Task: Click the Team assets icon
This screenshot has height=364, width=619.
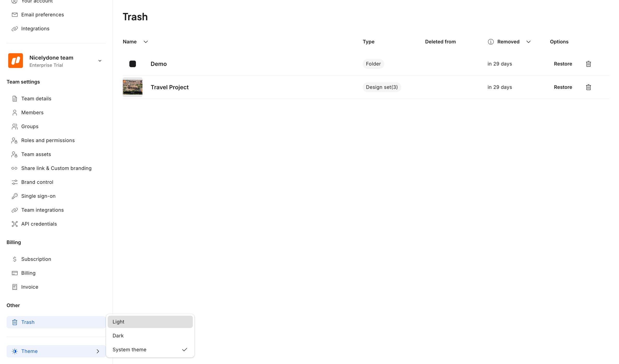Action: [14, 154]
